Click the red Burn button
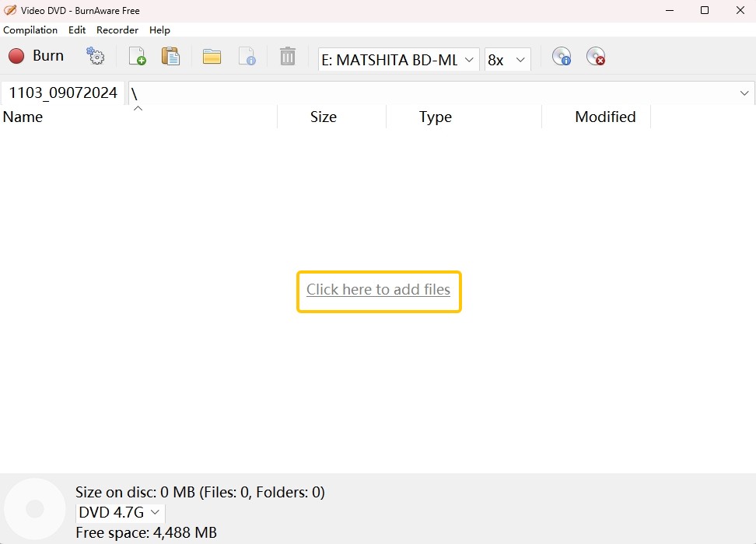756x544 pixels. click(36, 56)
